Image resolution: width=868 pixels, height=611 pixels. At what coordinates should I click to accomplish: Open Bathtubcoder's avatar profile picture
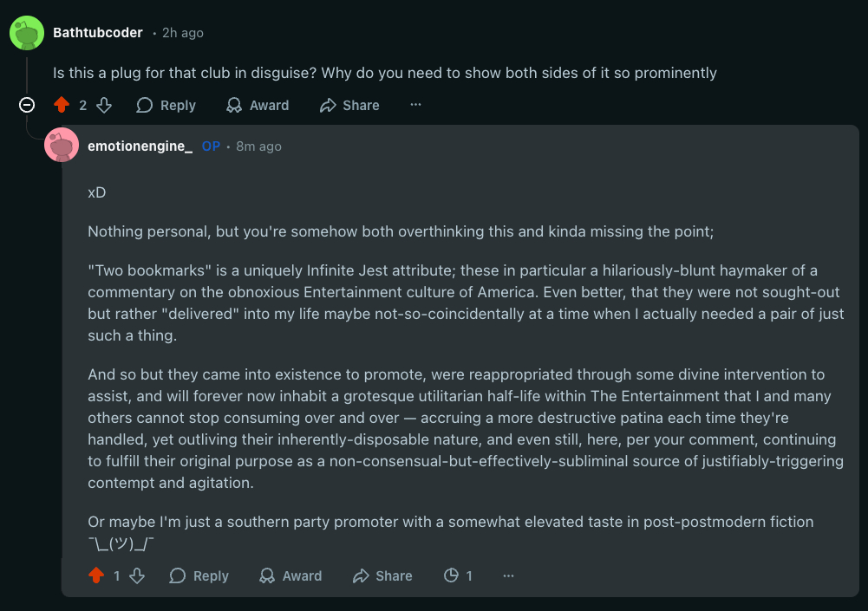pyautogui.click(x=27, y=33)
